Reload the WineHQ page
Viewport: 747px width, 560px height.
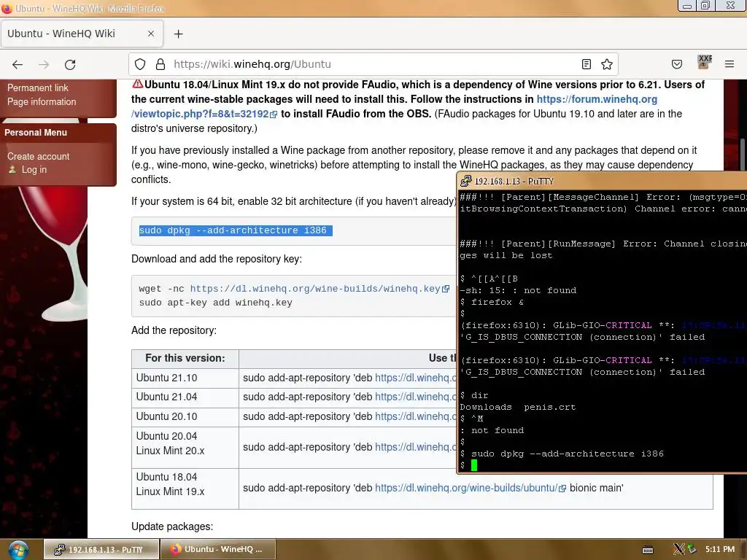[x=70, y=64]
